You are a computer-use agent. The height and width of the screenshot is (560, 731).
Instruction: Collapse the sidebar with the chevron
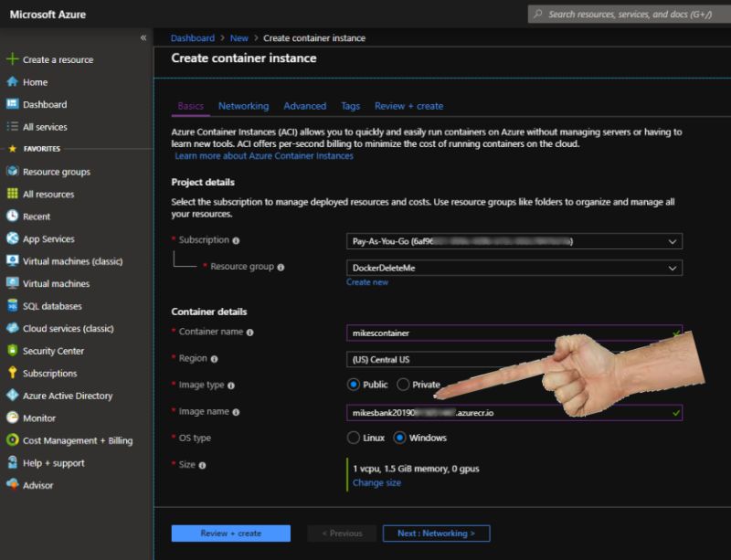coord(143,38)
